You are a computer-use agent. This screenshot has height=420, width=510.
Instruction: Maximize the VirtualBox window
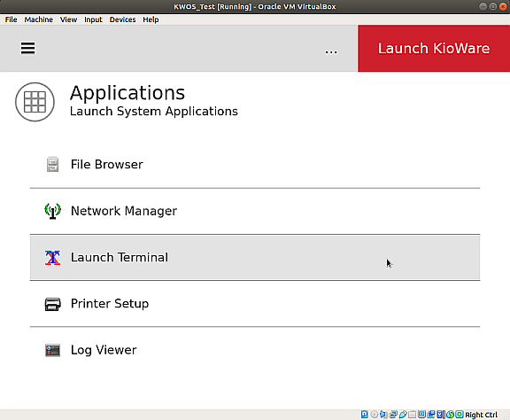click(x=493, y=6)
